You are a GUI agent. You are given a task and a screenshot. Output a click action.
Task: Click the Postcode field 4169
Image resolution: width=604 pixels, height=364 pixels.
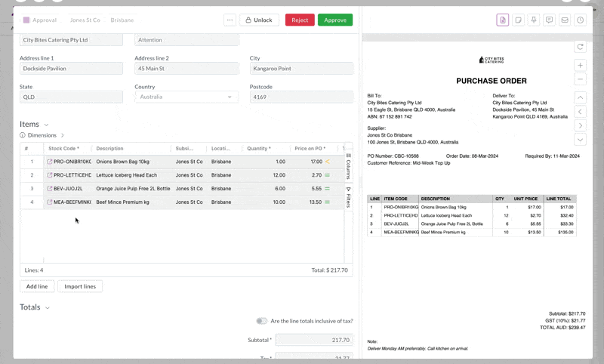(x=301, y=97)
